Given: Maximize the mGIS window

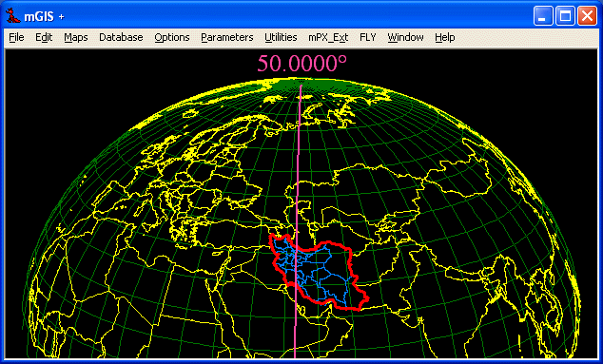Looking at the screenshot, I should click(565, 16).
